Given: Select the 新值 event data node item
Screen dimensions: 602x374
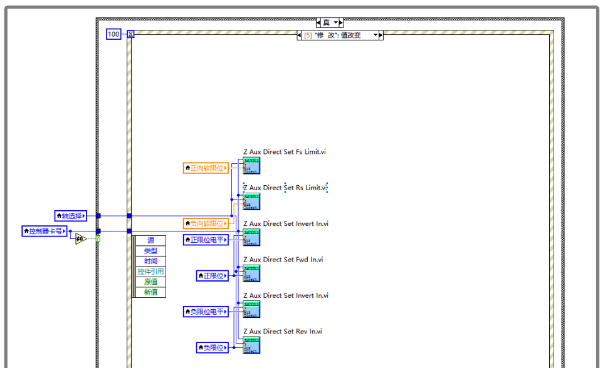Looking at the screenshot, I should [150, 292].
